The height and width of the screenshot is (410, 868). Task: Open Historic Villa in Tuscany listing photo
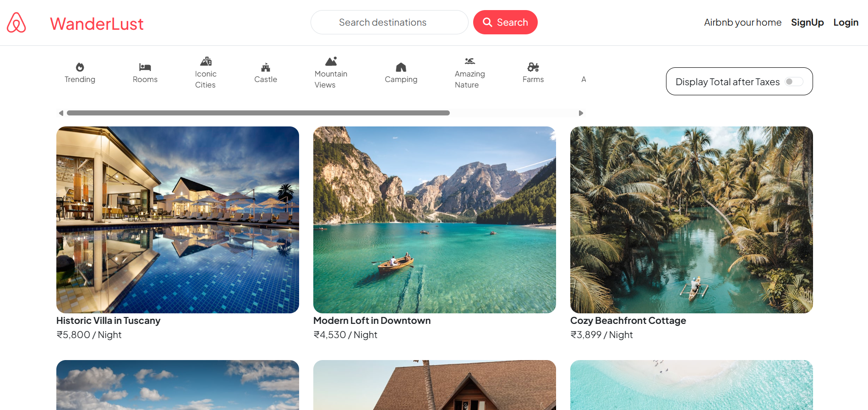tap(178, 220)
